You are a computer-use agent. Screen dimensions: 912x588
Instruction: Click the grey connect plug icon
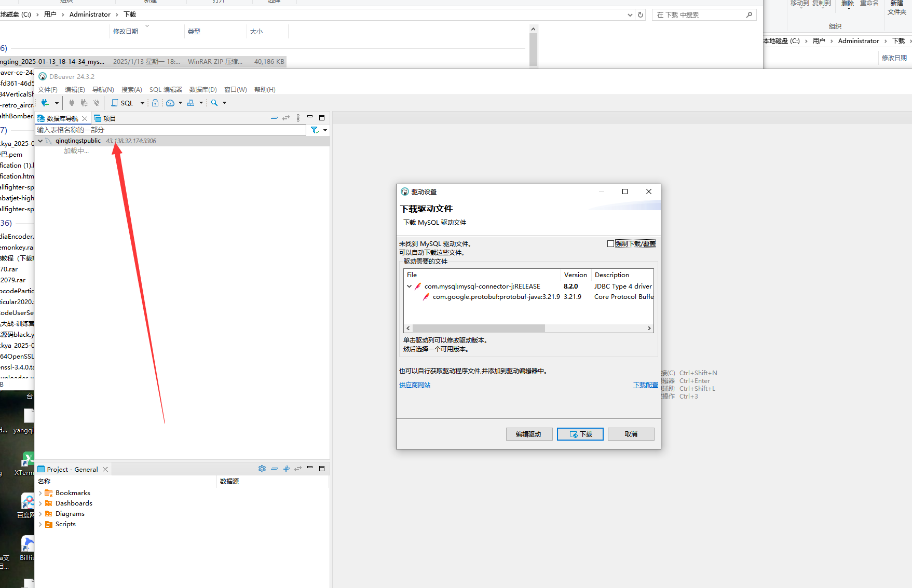(x=72, y=103)
